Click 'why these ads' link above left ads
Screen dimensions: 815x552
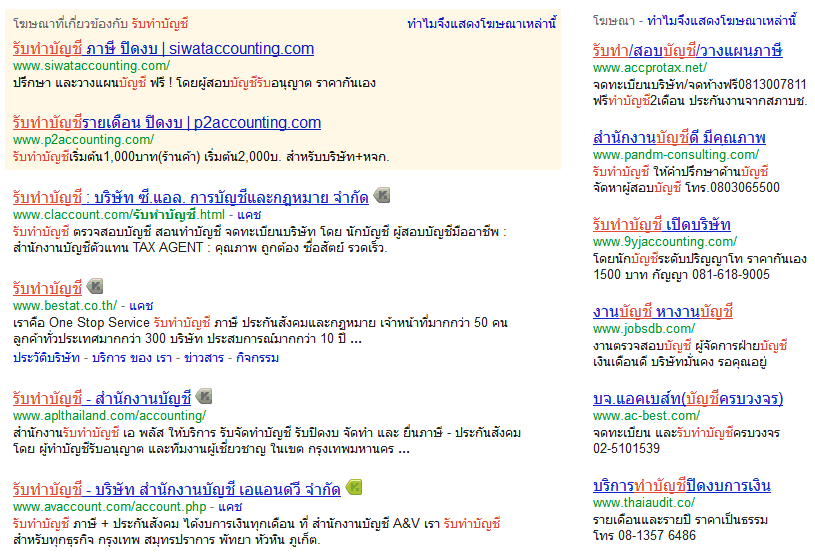[481, 23]
